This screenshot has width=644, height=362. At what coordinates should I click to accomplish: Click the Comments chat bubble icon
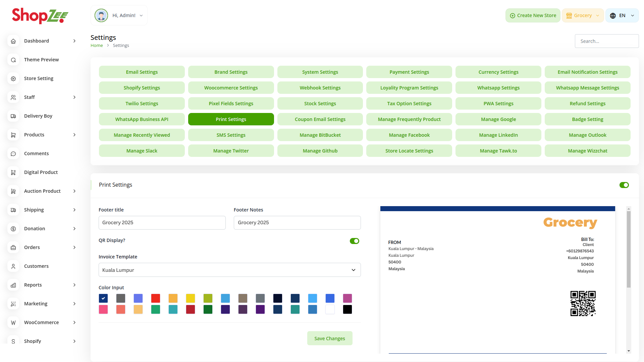[x=13, y=154]
